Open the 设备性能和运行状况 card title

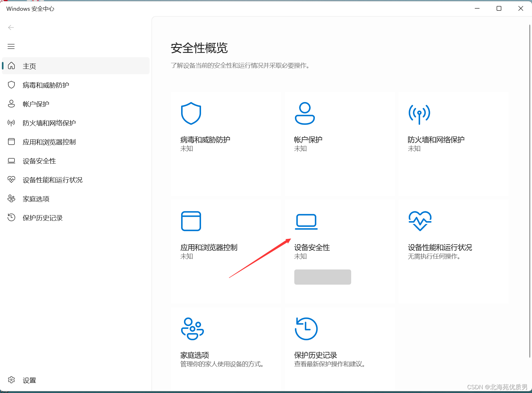coord(440,247)
